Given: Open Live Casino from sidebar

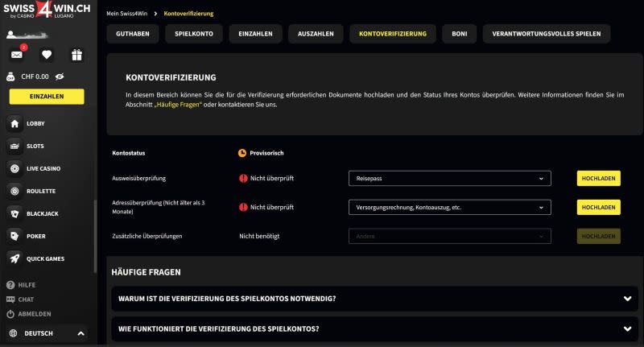Looking at the screenshot, I should pos(43,168).
